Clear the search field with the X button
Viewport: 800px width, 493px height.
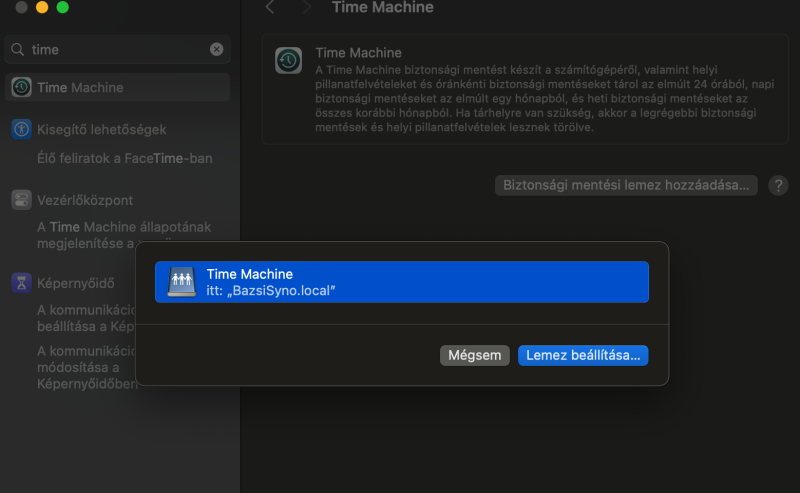tap(216, 49)
